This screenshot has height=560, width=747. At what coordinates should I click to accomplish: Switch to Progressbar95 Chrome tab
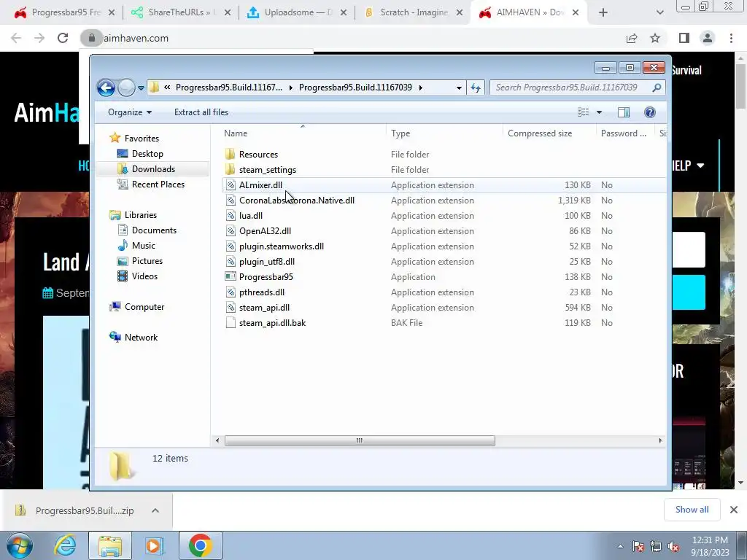coord(65,12)
